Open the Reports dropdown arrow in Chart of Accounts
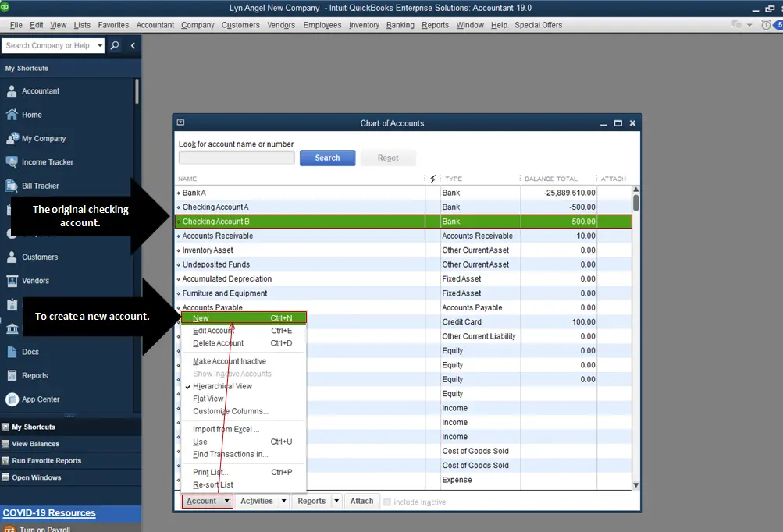The image size is (783, 532). (x=336, y=501)
